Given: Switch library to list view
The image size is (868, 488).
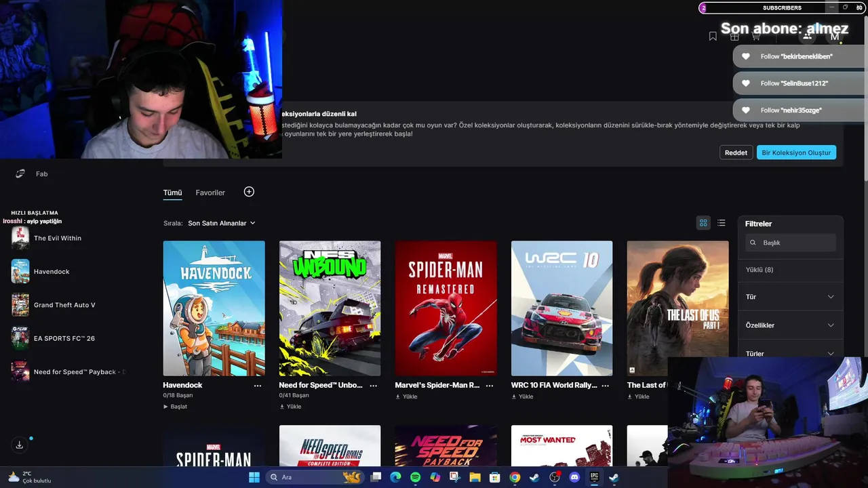Looking at the screenshot, I should (x=722, y=223).
